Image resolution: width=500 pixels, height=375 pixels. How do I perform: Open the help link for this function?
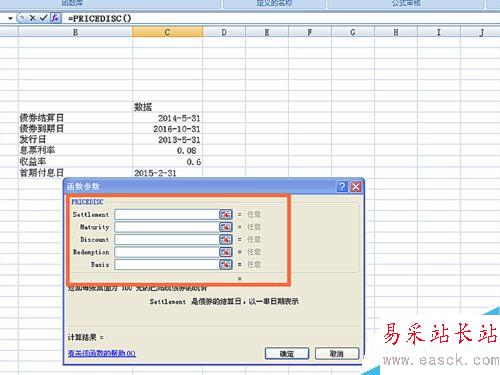point(102,353)
